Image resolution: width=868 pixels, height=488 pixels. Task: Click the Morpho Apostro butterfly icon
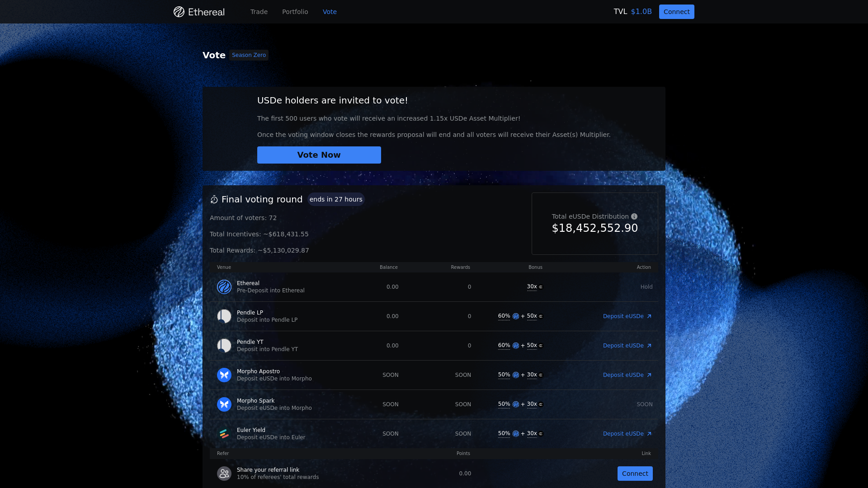click(x=224, y=375)
